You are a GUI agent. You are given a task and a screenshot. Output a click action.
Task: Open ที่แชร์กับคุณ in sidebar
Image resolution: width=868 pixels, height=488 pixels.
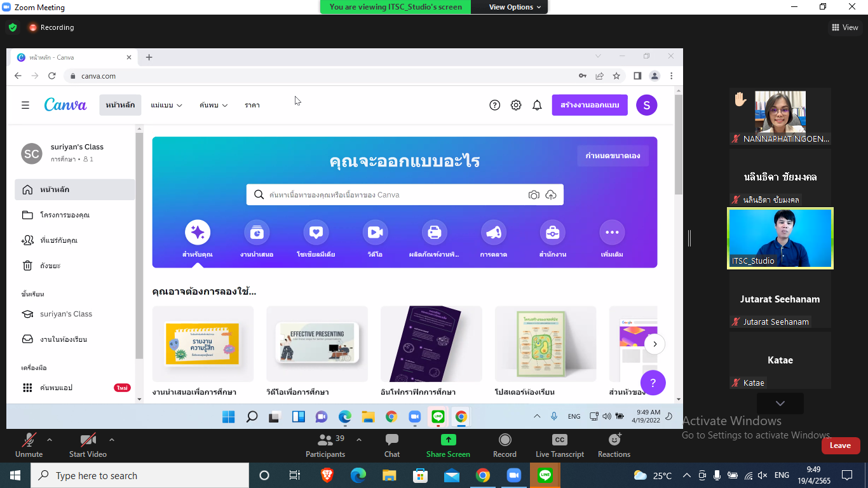(x=75, y=240)
